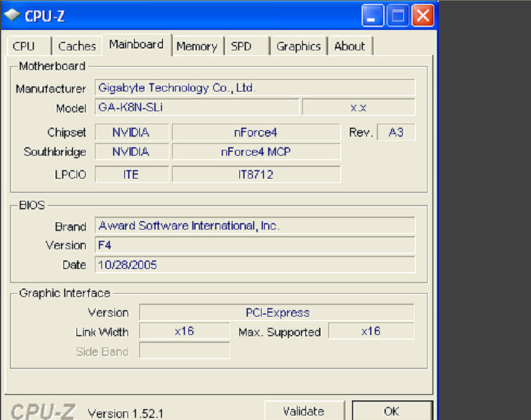Click the CPU-Z logo at bottom left
Image resolution: width=531 pixels, height=420 pixels.
coord(43,411)
